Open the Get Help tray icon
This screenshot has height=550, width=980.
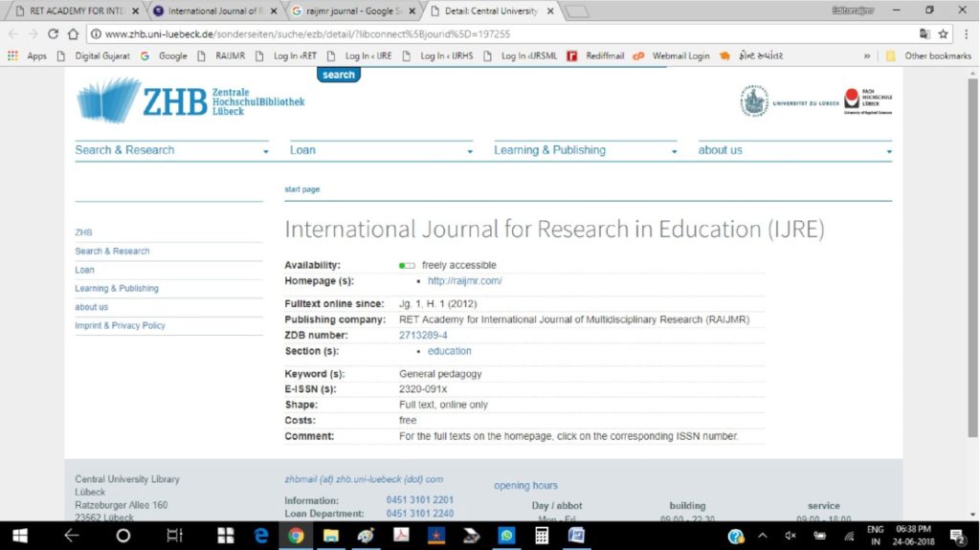[x=736, y=536]
